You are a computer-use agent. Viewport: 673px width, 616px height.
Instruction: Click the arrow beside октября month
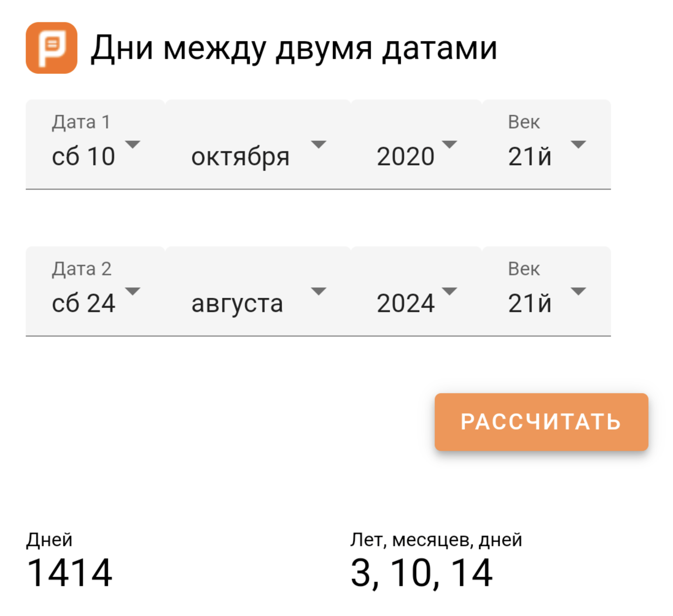318,144
